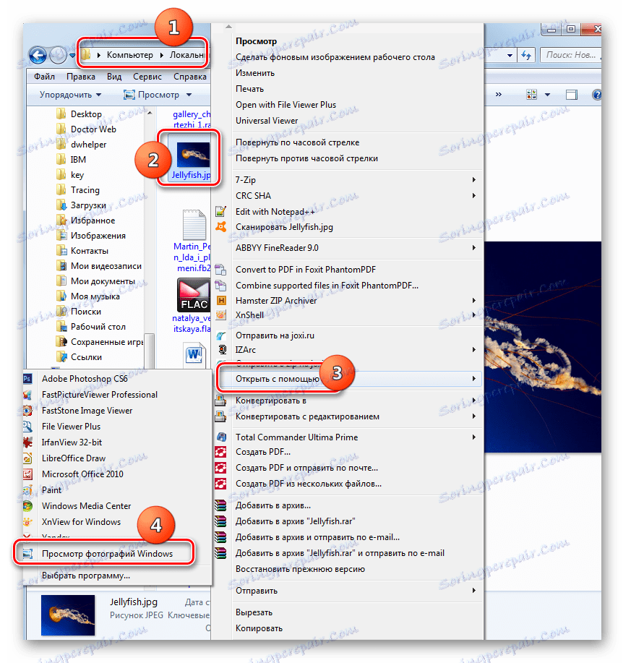The image size is (644, 663).
Task: Select Восстановить прежнюю версию
Action: (300, 569)
